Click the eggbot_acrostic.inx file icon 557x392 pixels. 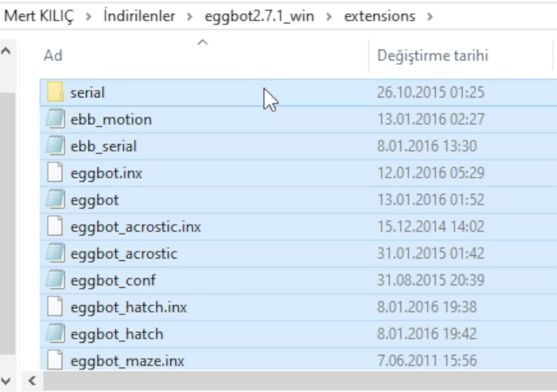coord(55,227)
